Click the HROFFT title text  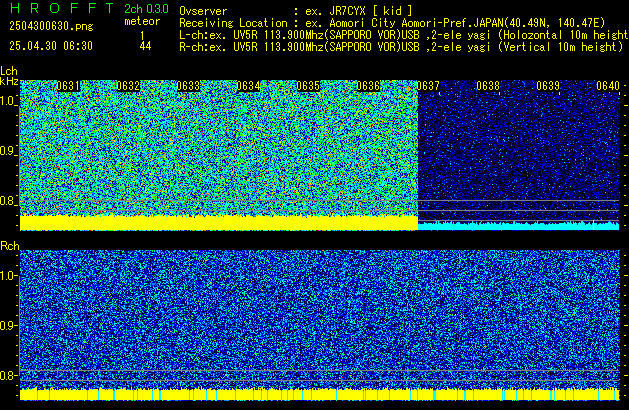[62, 8]
